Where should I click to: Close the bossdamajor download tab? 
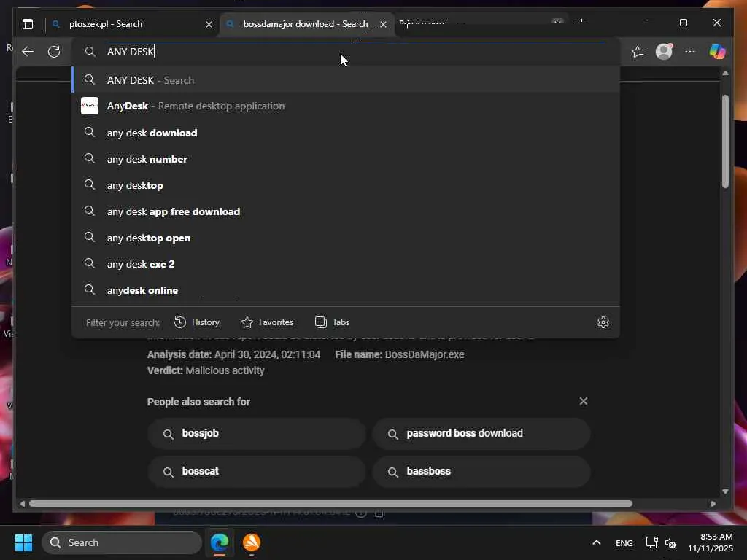click(383, 24)
